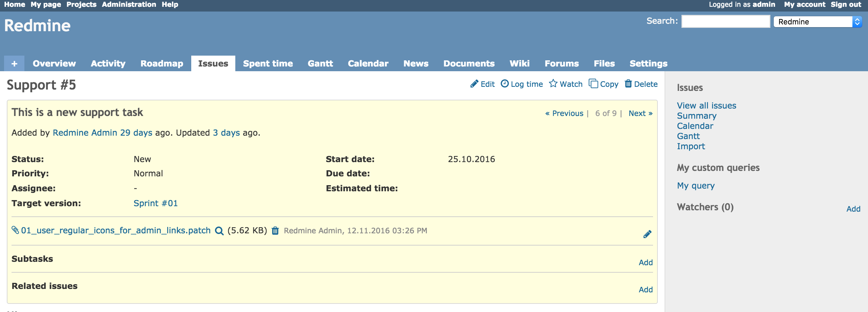Open Calendar link in the sidebar
Screen dimensions: 868x312
click(x=695, y=126)
